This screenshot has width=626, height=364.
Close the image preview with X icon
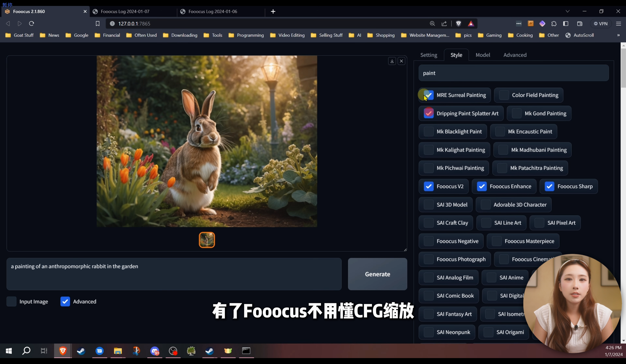tap(402, 61)
